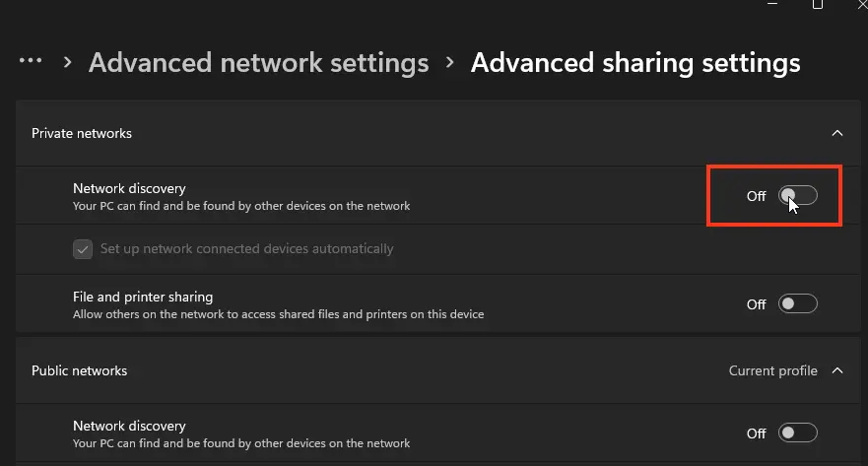This screenshot has height=466, width=868.
Task: Click the 'Set up network connected devices automatically' label
Action: pyautogui.click(x=246, y=249)
